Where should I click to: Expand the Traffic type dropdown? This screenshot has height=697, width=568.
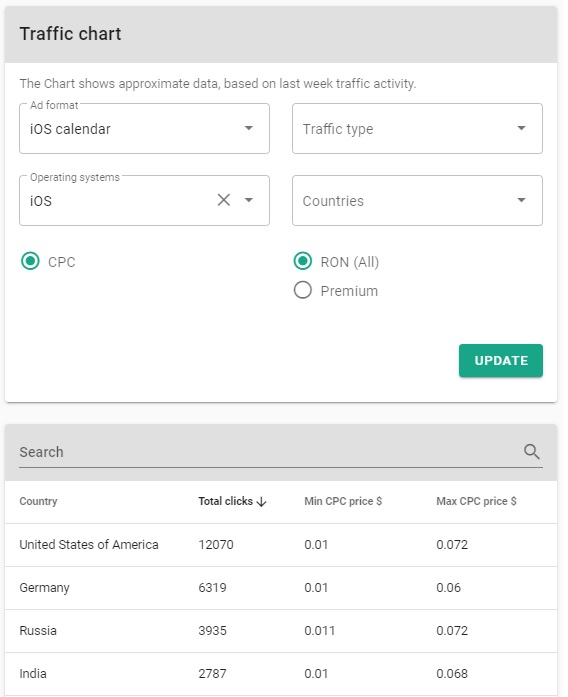(x=417, y=129)
